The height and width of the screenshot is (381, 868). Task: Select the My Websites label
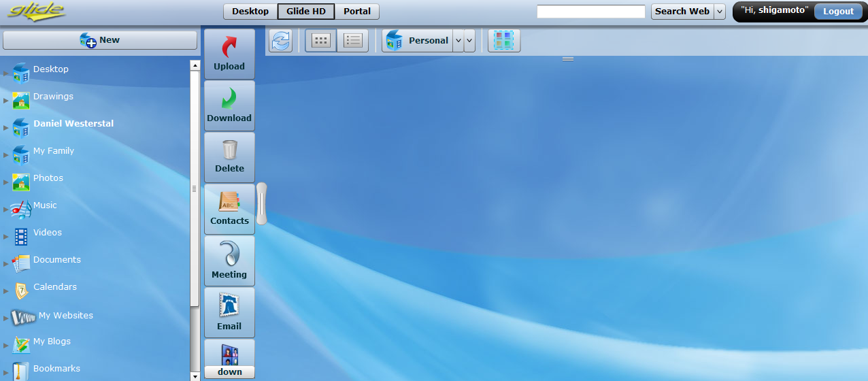coord(66,316)
